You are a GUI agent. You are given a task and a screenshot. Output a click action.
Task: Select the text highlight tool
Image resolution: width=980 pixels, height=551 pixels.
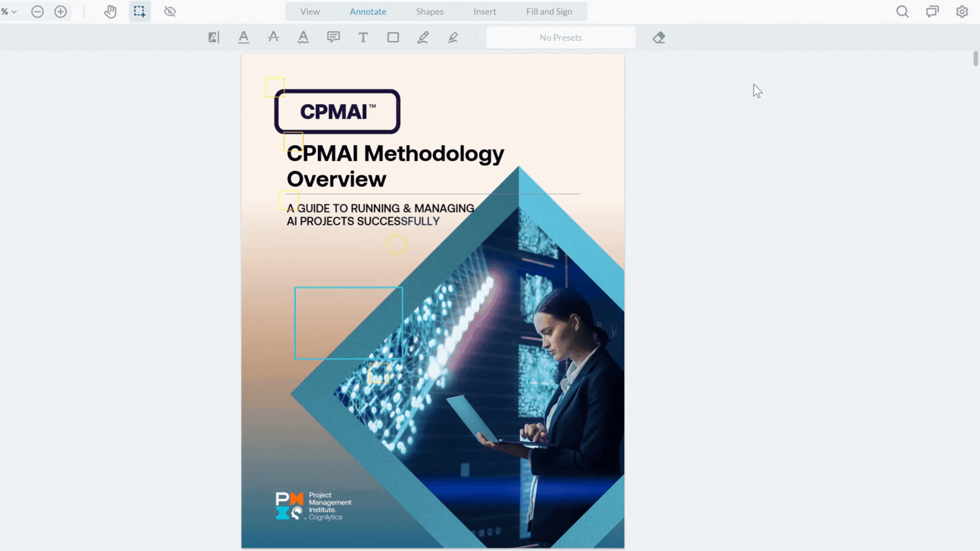pyautogui.click(x=214, y=37)
